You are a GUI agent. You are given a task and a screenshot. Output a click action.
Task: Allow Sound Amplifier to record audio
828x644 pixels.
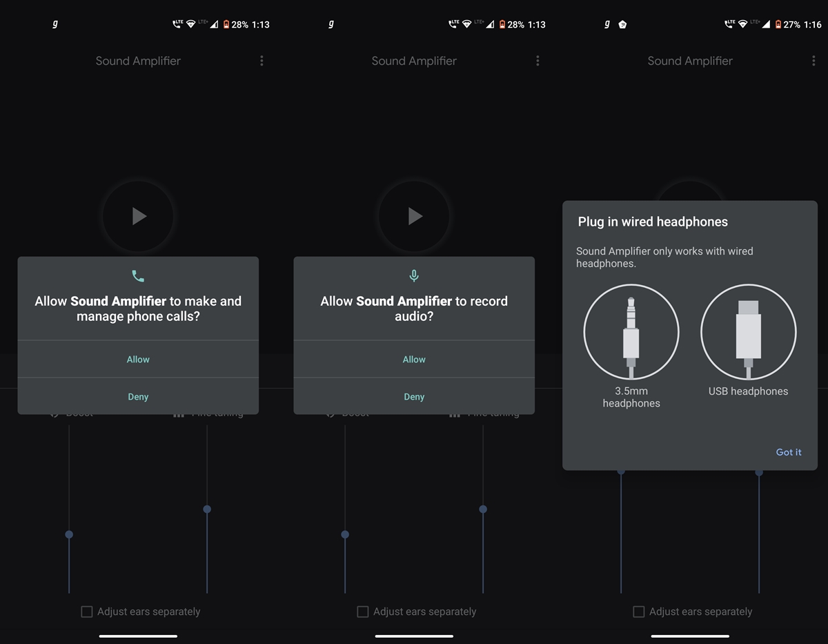click(x=414, y=359)
